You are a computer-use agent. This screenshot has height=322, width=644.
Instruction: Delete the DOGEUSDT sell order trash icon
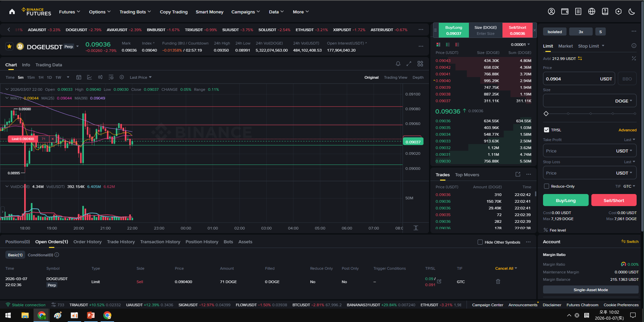pyautogui.click(x=498, y=282)
